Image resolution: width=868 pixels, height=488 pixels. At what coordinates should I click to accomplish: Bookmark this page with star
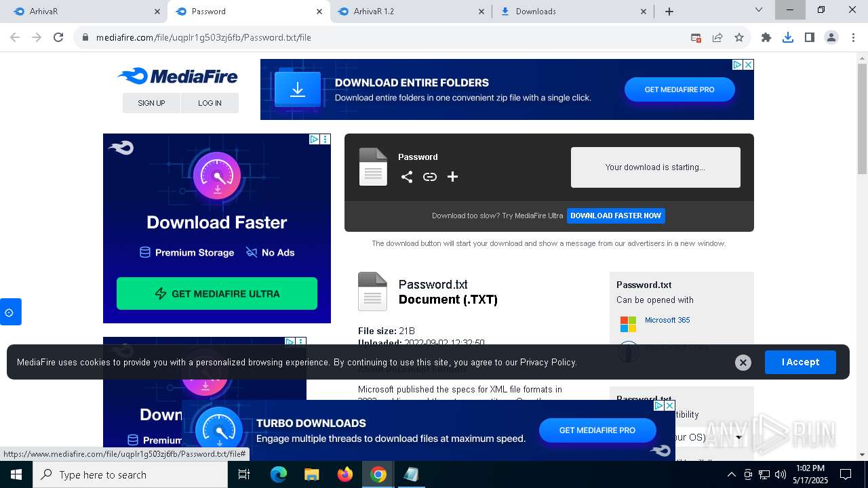tap(739, 38)
